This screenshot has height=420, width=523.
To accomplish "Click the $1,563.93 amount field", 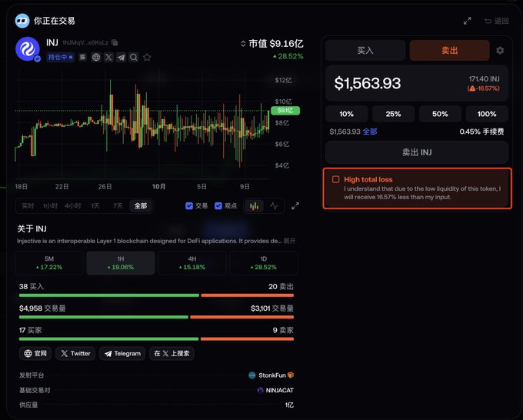I will click(x=367, y=83).
